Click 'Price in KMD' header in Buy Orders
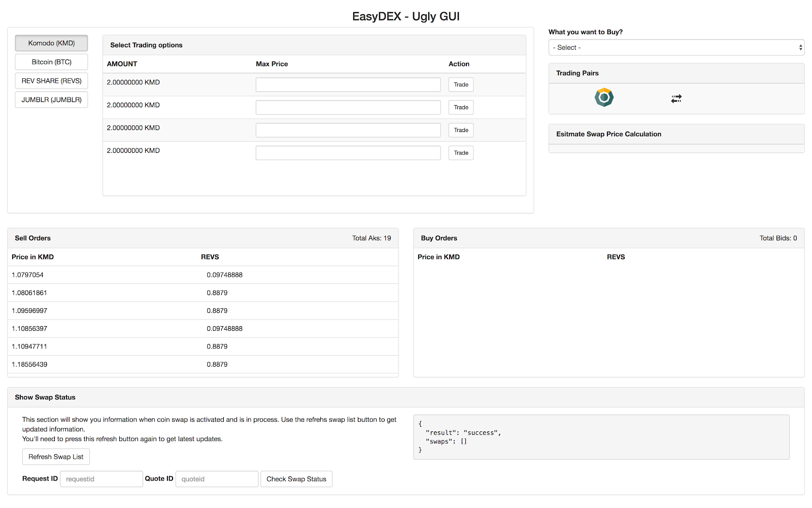812x508 pixels. [438, 257]
